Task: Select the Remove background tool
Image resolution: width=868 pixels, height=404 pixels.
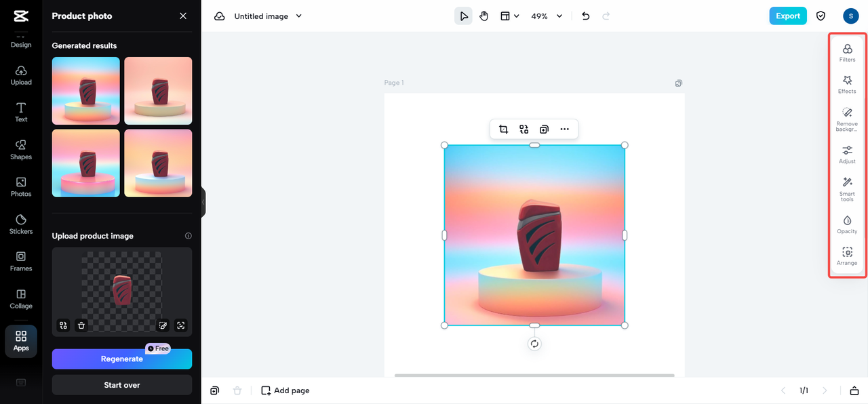Action: point(847,119)
